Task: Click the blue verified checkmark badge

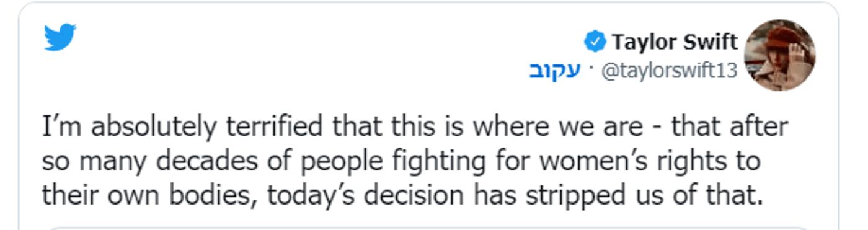Action: tap(595, 42)
